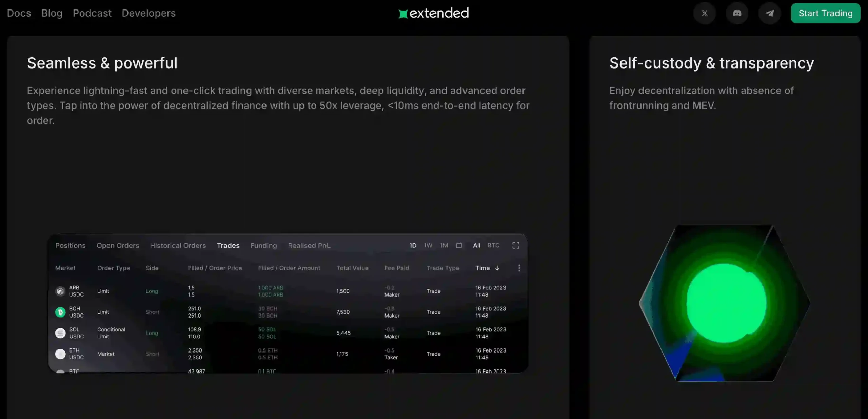This screenshot has width=868, height=419.
Task: Click the Start Trading button
Action: 825,13
